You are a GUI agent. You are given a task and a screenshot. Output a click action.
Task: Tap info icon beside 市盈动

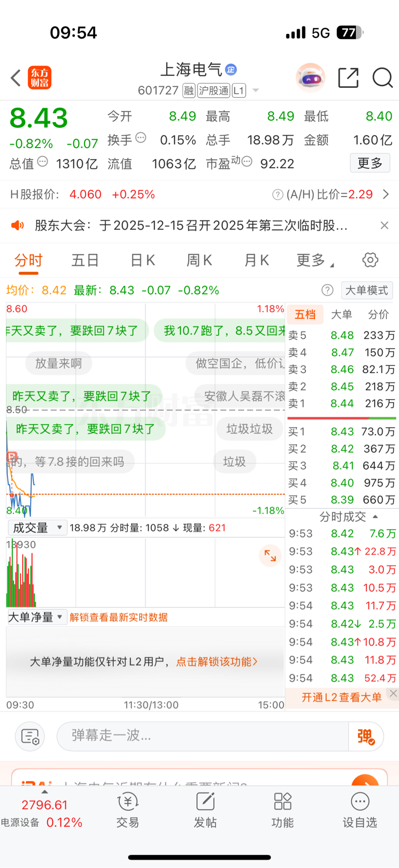coord(247,162)
